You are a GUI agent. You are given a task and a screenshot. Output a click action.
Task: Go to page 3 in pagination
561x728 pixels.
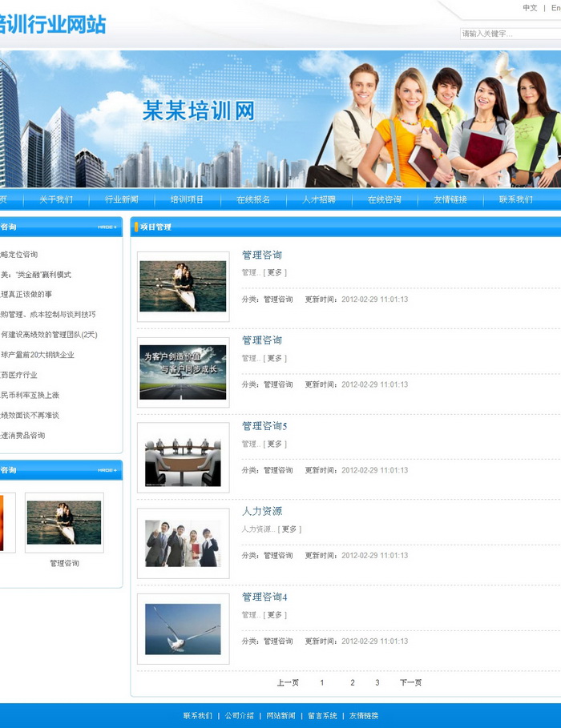pos(377,682)
